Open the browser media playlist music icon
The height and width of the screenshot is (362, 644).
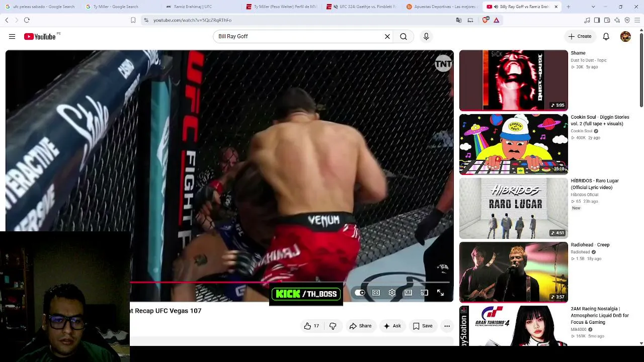tap(587, 20)
